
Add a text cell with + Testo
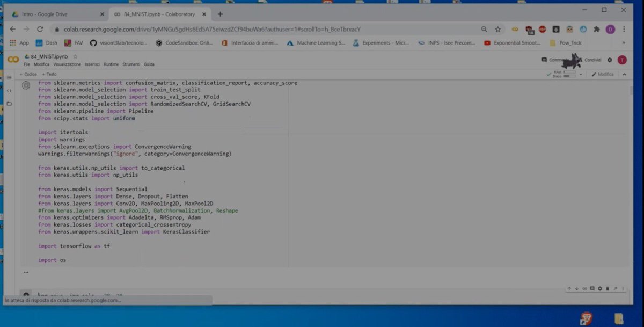(x=49, y=74)
